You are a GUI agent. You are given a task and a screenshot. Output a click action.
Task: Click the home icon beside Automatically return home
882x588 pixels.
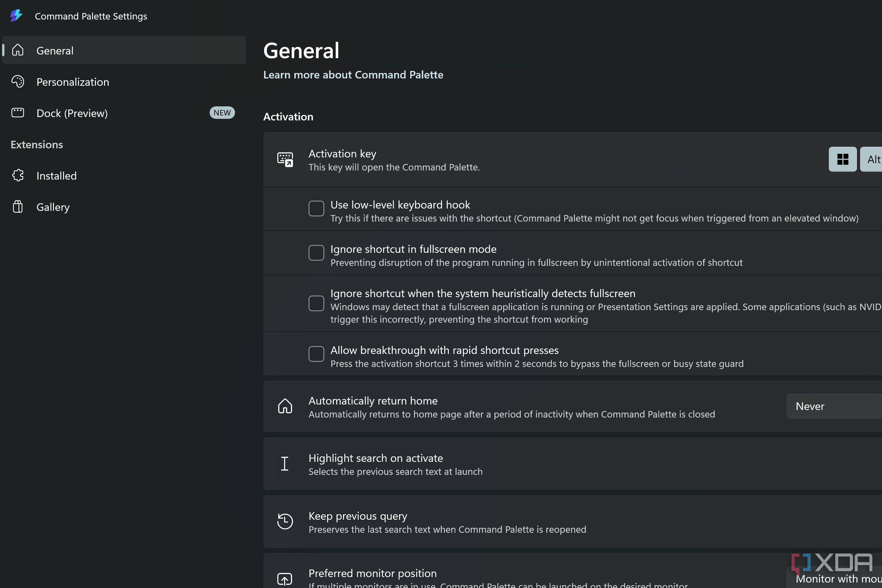point(285,406)
